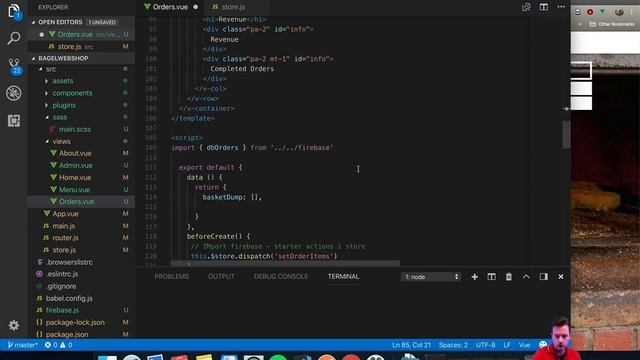640x360 pixels.
Task: Open the Search view in activity bar
Action: [13, 38]
